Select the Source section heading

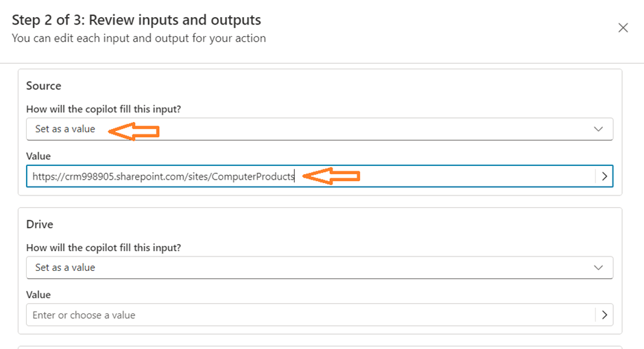(x=44, y=86)
